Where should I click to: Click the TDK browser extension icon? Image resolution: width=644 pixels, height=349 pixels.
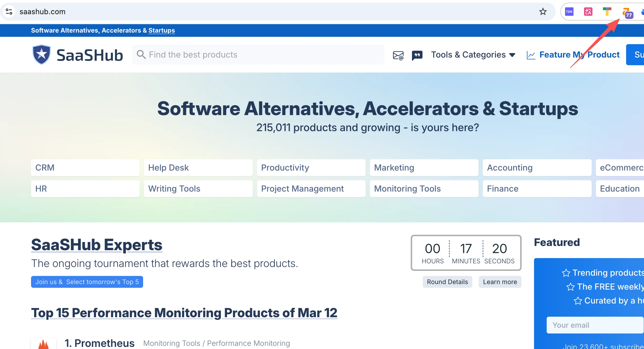pyautogui.click(x=569, y=12)
